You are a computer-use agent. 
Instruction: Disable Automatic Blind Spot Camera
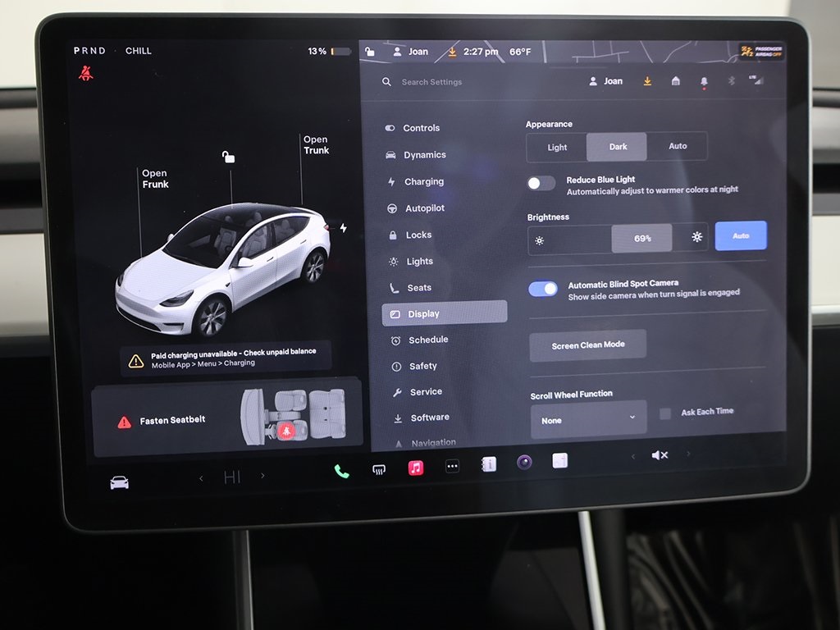[542, 289]
